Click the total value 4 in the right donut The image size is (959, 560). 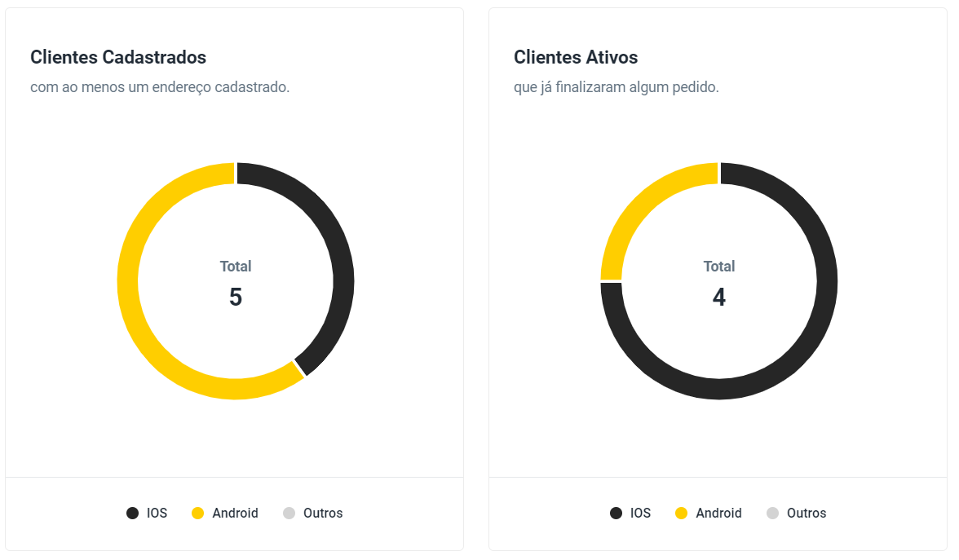(x=719, y=298)
